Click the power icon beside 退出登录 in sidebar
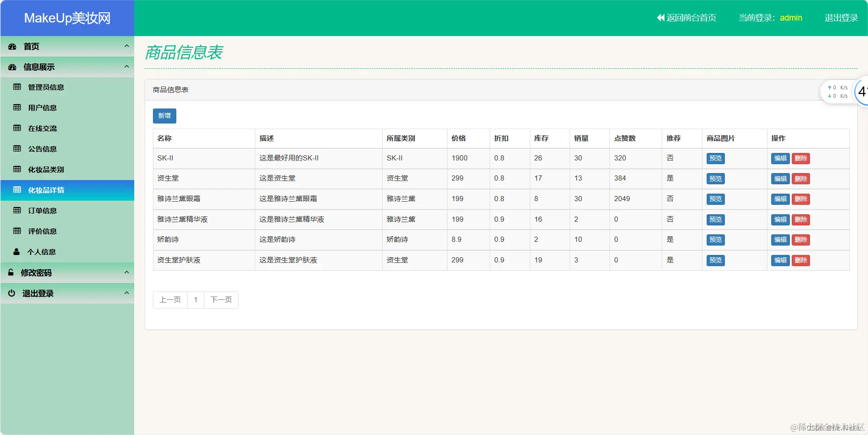868x435 pixels. point(12,293)
